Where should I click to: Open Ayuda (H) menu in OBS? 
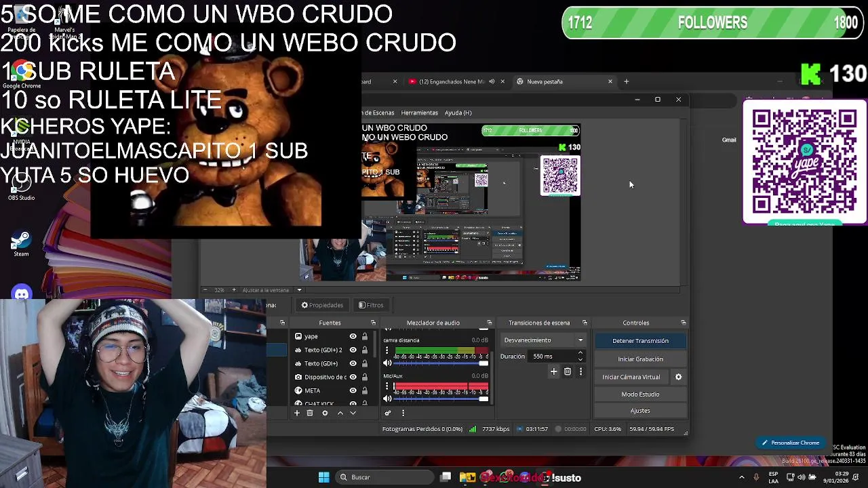coord(458,113)
